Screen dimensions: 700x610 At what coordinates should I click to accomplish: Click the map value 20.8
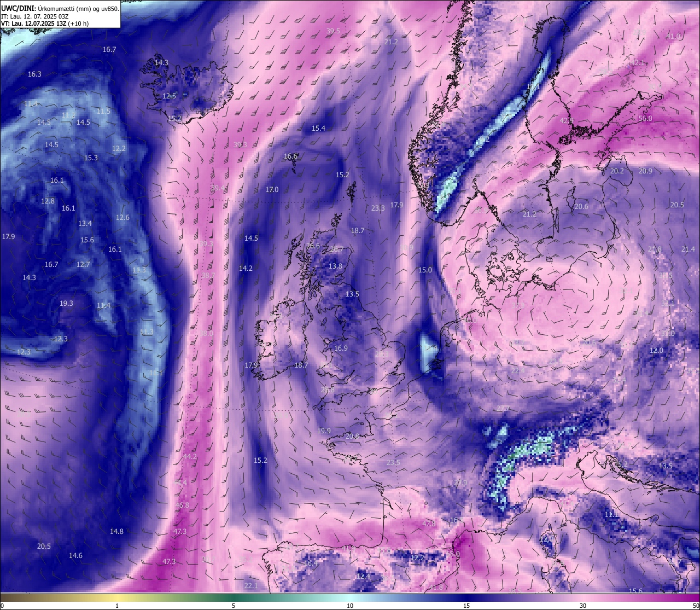(x=352, y=436)
